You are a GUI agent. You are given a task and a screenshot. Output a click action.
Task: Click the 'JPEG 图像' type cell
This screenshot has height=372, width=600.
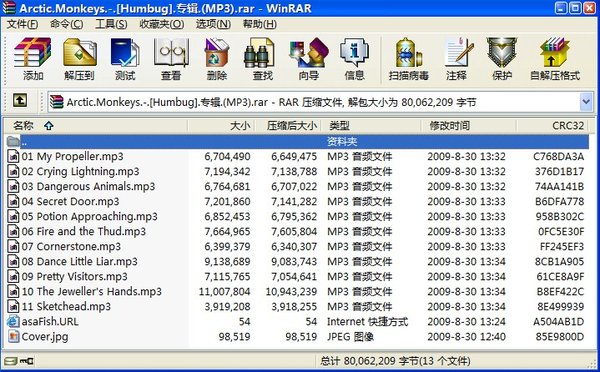(x=350, y=337)
